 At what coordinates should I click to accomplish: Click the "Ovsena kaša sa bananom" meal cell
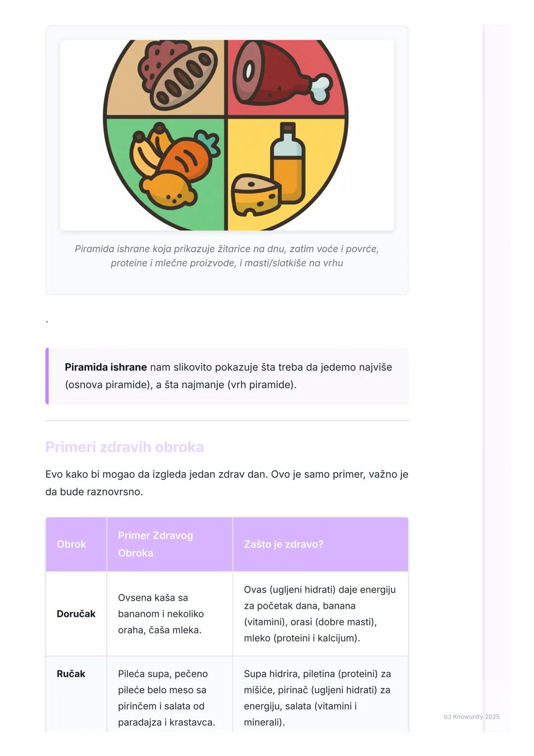coord(161,614)
